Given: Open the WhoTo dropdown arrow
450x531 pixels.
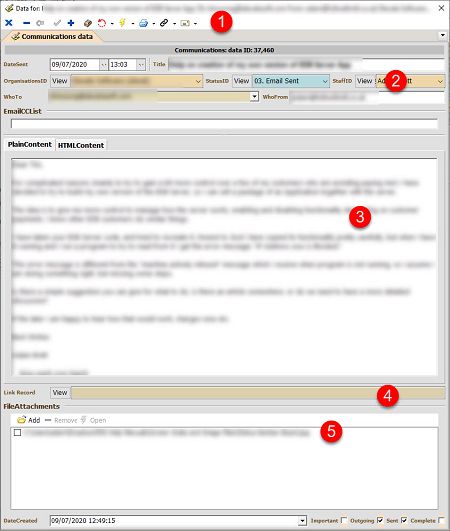Looking at the screenshot, I should (x=254, y=97).
